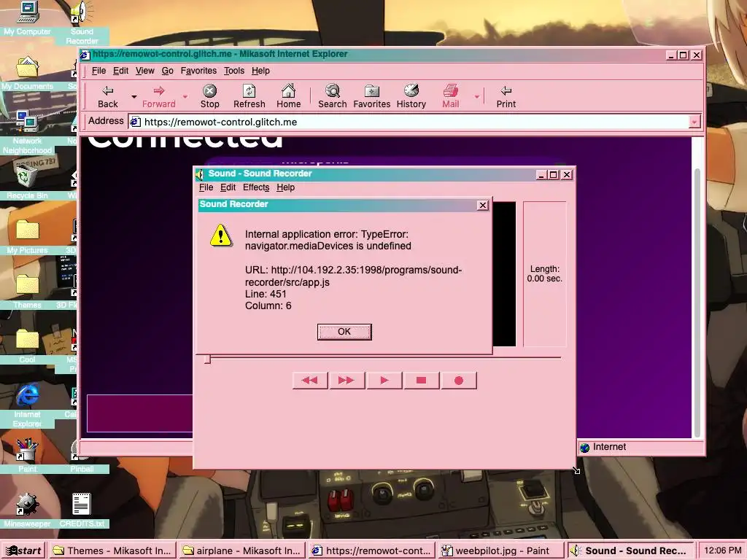Open the Effects menu

click(256, 187)
